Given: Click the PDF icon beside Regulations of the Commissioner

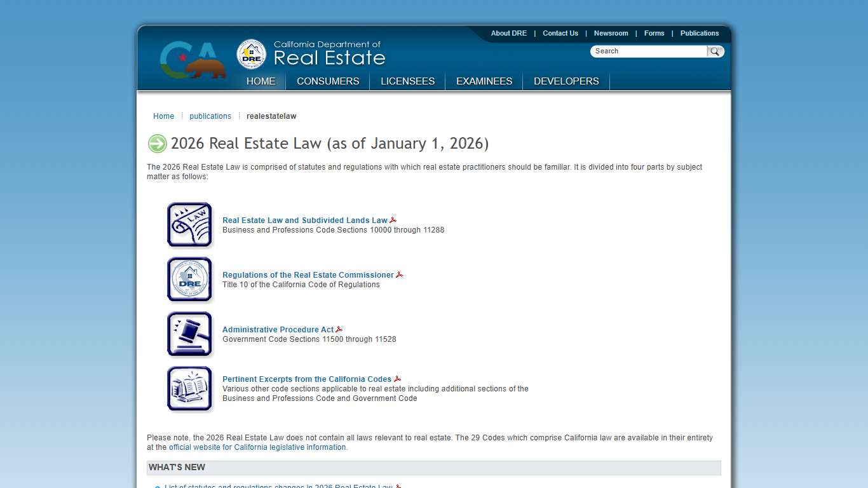Looking at the screenshot, I should click(400, 274).
